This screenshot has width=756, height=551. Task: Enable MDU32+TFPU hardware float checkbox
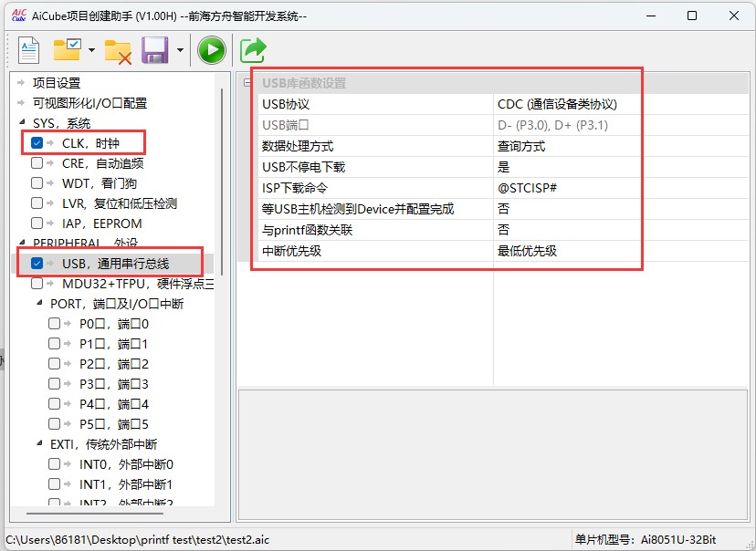click(37, 283)
